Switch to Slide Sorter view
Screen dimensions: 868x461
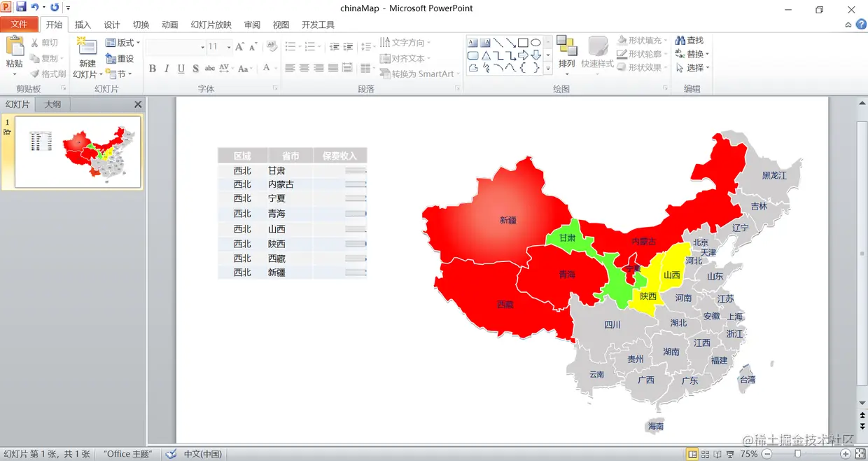pyautogui.click(x=705, y=454)
